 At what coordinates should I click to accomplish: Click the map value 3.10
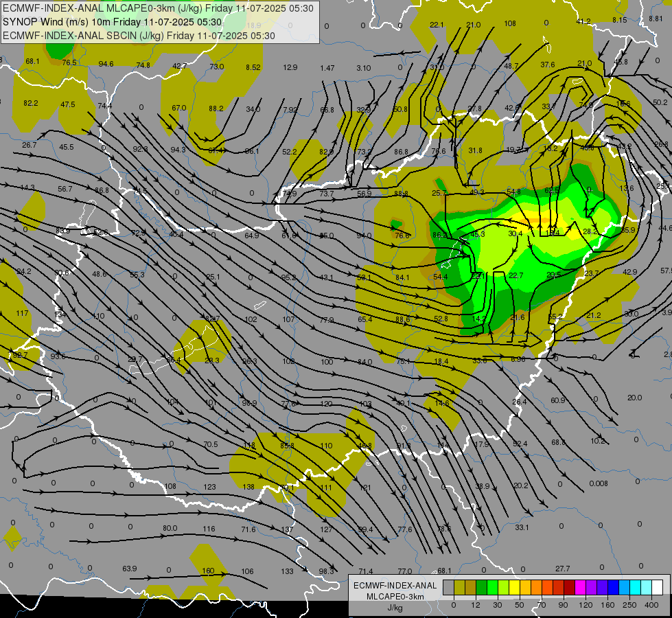pos(363,68)
